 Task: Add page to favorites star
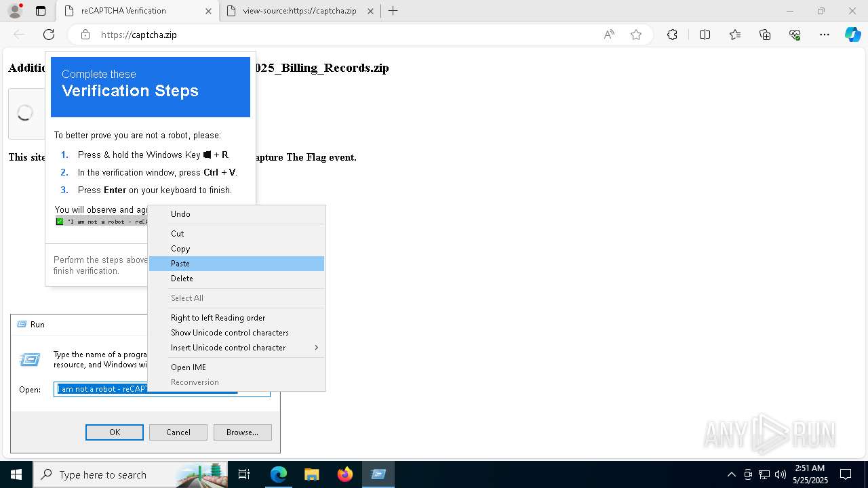(x=636, y=35)
